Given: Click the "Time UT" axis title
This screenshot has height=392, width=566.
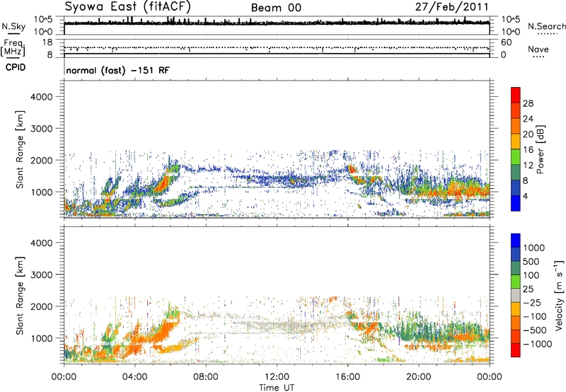Looking at the screenshot, I should tap(277, 388).
